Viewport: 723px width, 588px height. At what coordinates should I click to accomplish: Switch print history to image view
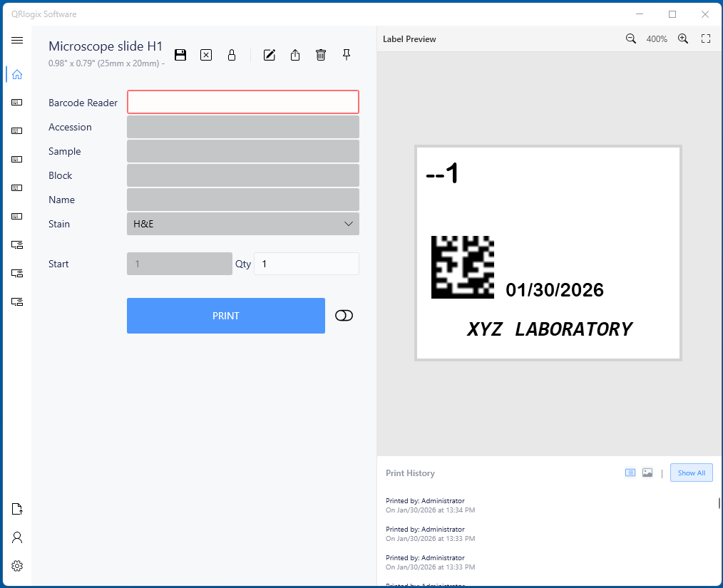click(647, 473)
